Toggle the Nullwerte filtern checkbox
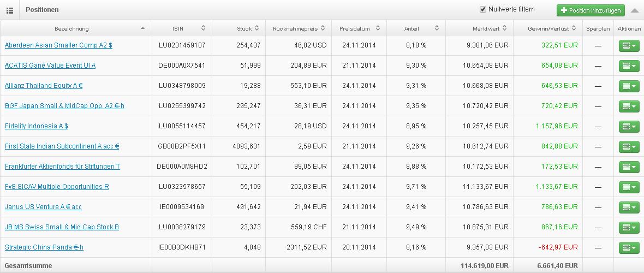The image size is (644, 273). coord(483,9)
